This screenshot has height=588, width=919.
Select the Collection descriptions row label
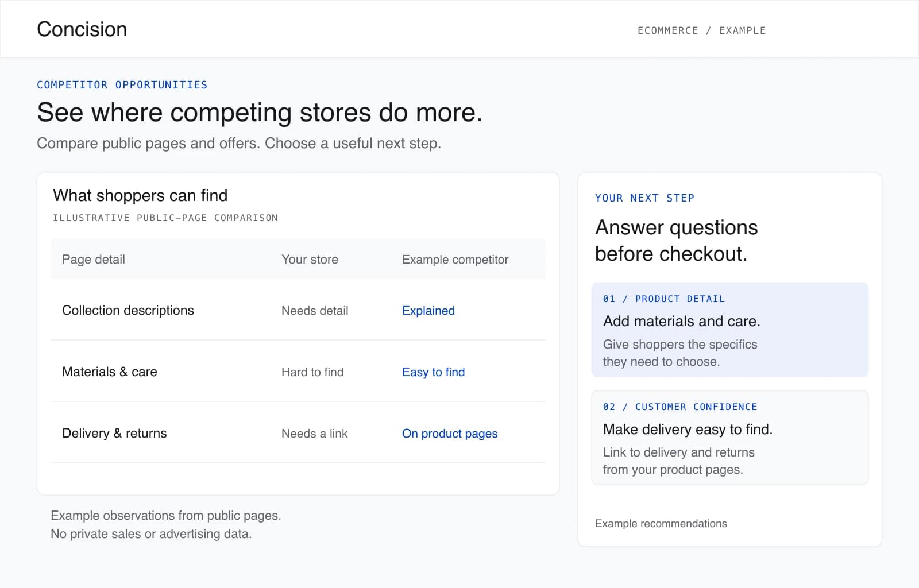[128, 310]
